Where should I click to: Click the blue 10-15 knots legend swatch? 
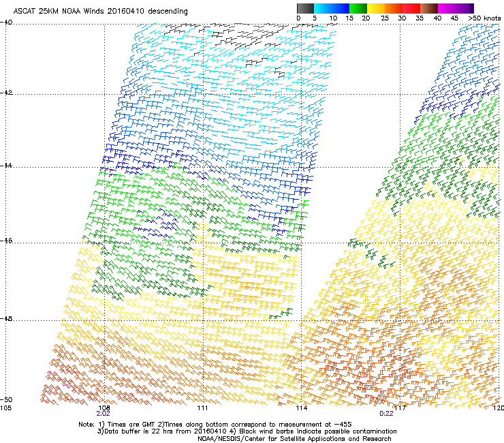(341, 8)
